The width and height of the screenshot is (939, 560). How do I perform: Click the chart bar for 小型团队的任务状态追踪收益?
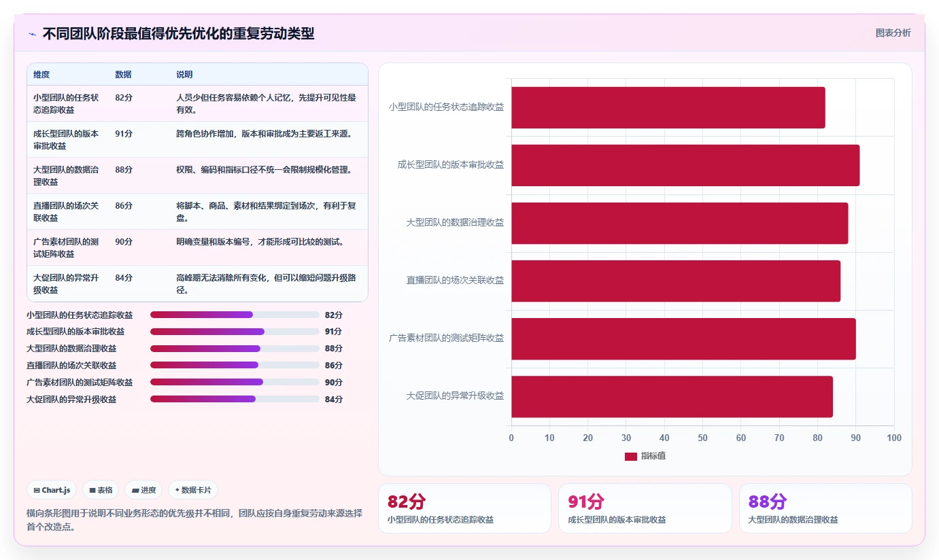[x=668, y=107]
